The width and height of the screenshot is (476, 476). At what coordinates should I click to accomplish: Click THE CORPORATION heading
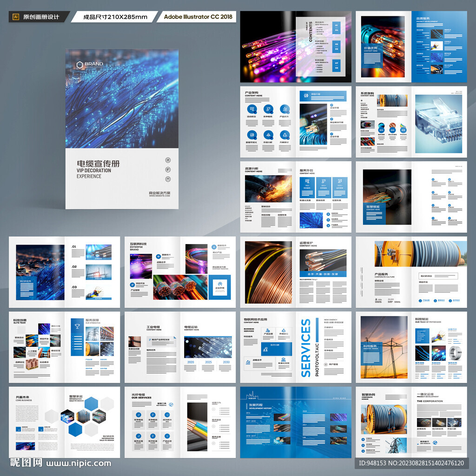click(x=430, y=401)
